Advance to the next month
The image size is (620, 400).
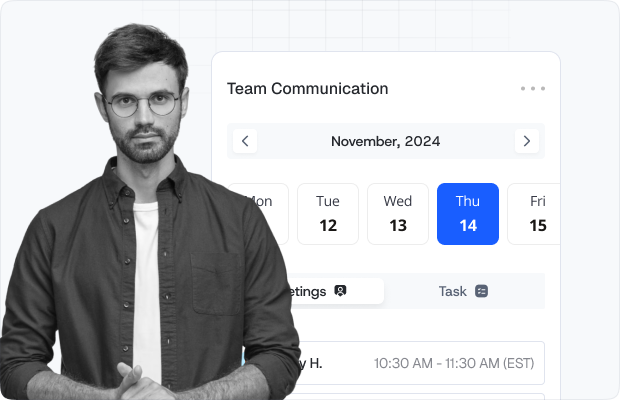[x=526, y=141]
